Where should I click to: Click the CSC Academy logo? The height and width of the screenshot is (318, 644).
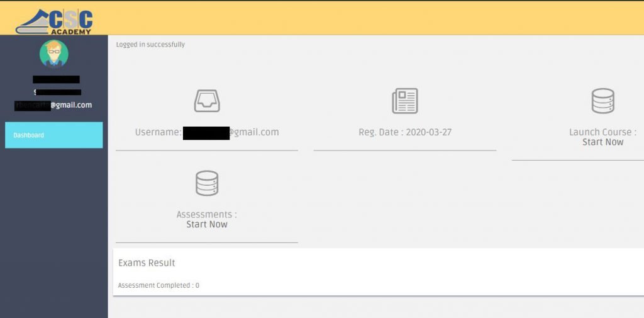point(55,21)
